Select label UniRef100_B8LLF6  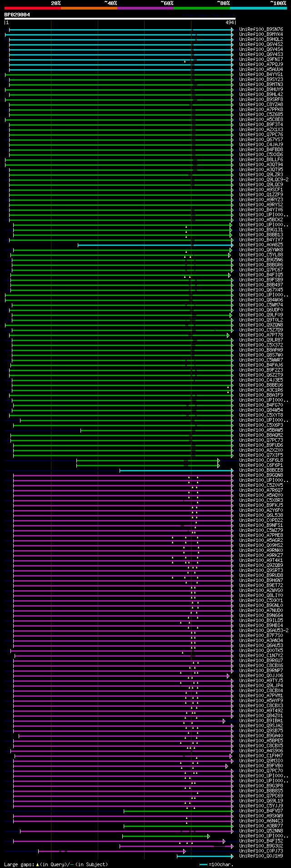(261, 160)
